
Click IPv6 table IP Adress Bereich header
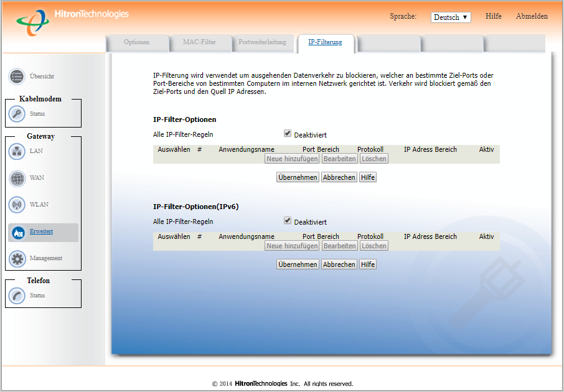[x=430, y=236]
